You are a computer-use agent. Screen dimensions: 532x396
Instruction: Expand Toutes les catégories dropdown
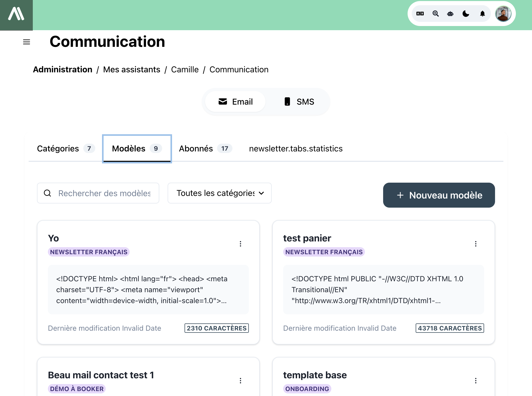point(219,193)
